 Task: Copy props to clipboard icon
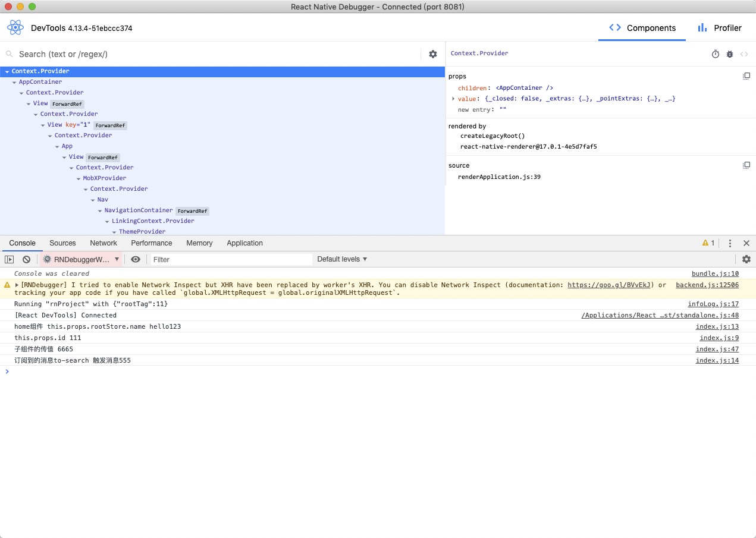coord(746,76)
